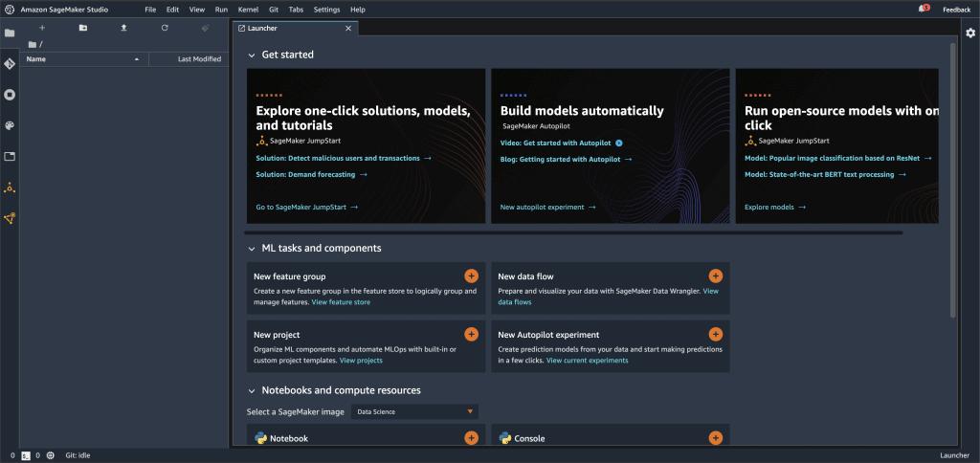
Task: Open the SageMaker JumpStart sidebar icon
Action: (10, 187)
